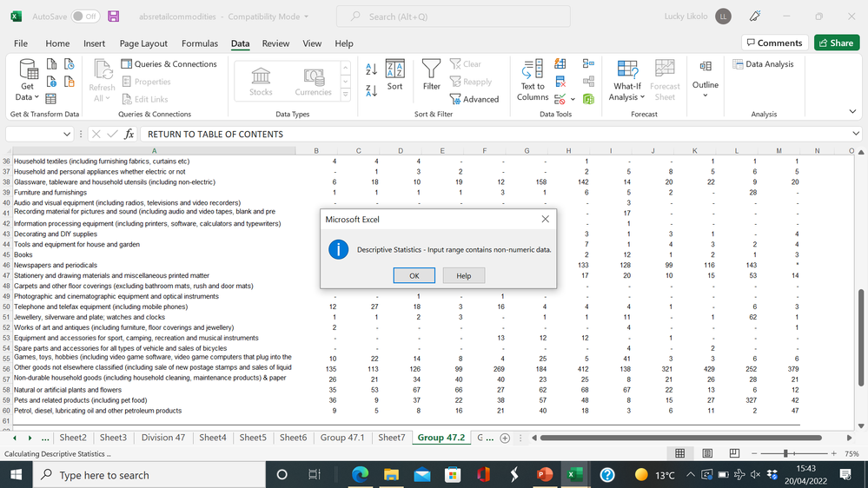This screenshot has width=868, height=488.
Task: Switch to Normal view in status bar
Action: pyautogui.click(x=679, y=453)
